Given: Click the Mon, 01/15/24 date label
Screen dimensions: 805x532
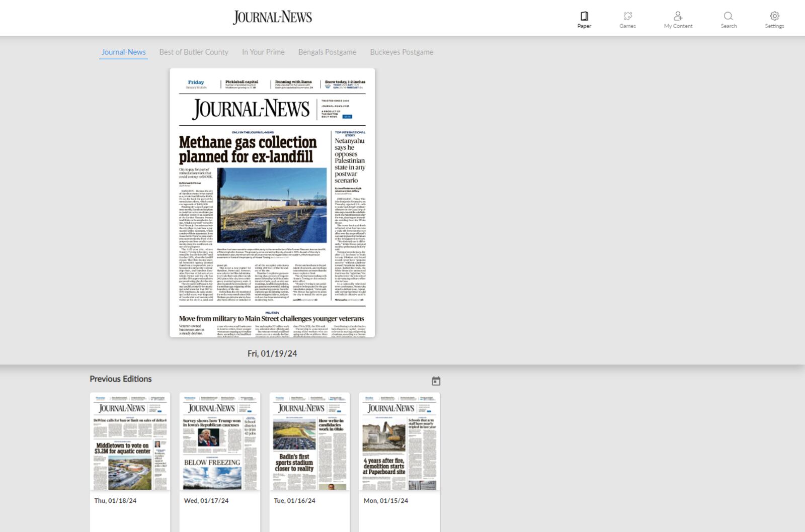Looking at the screenshot, I should coord(386,501).
